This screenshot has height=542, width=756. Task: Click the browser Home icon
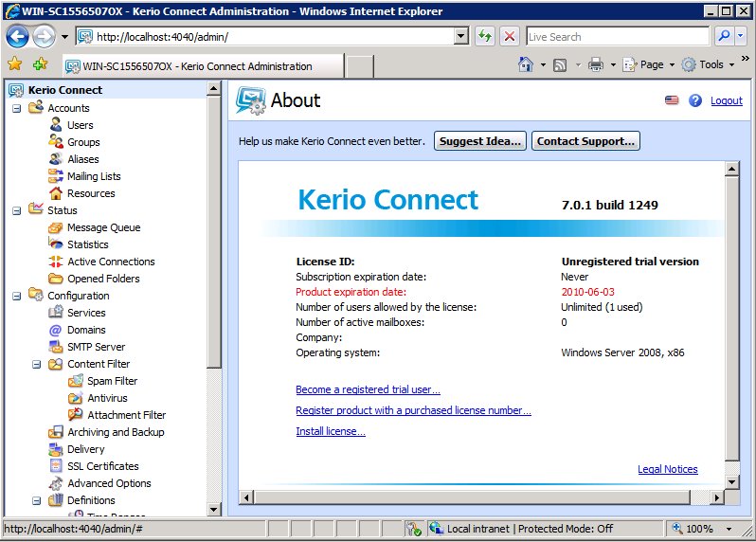(526, 64)
